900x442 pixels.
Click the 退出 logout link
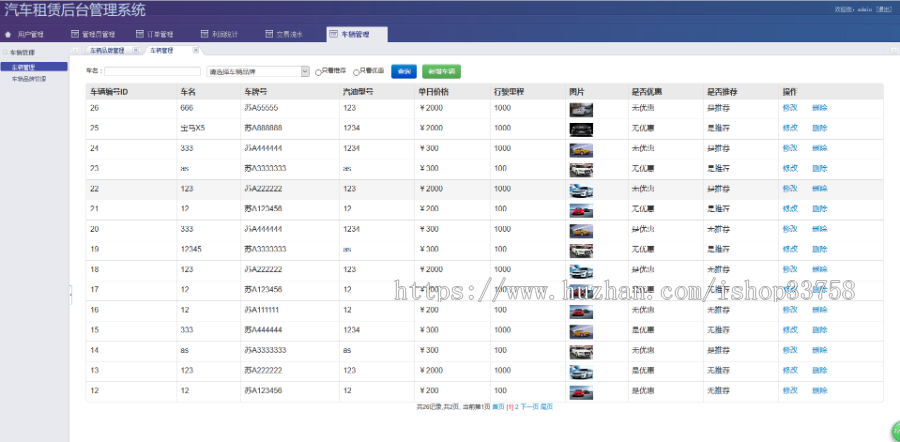[883, 9]
